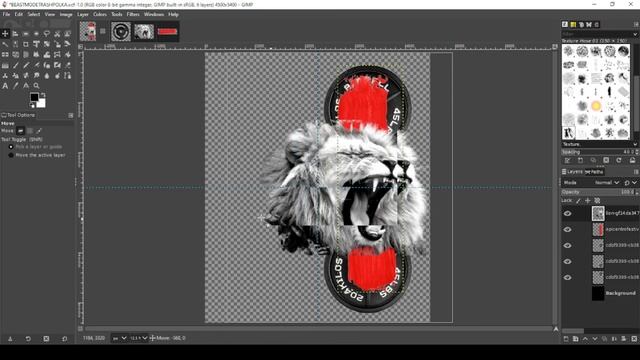The height and width of the screenshot is (360, 640).
Task: Create a new layer group
Action: coord(576,339)
